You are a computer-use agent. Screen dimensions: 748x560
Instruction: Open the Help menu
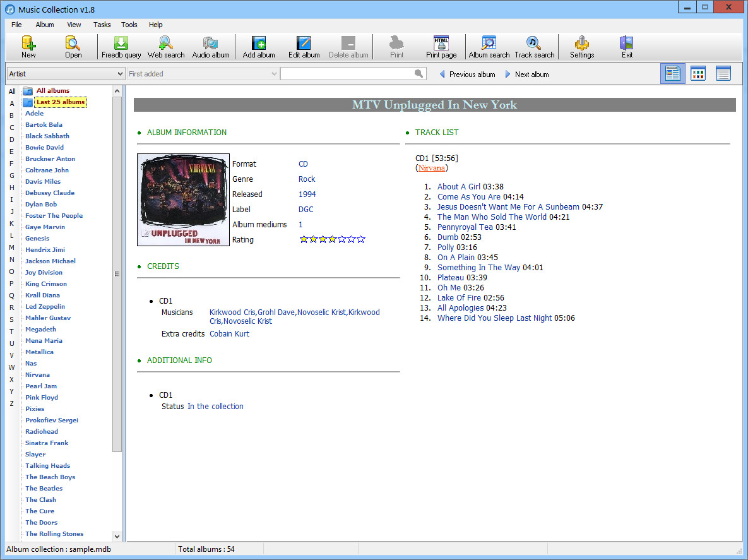[x=155, y=25]
